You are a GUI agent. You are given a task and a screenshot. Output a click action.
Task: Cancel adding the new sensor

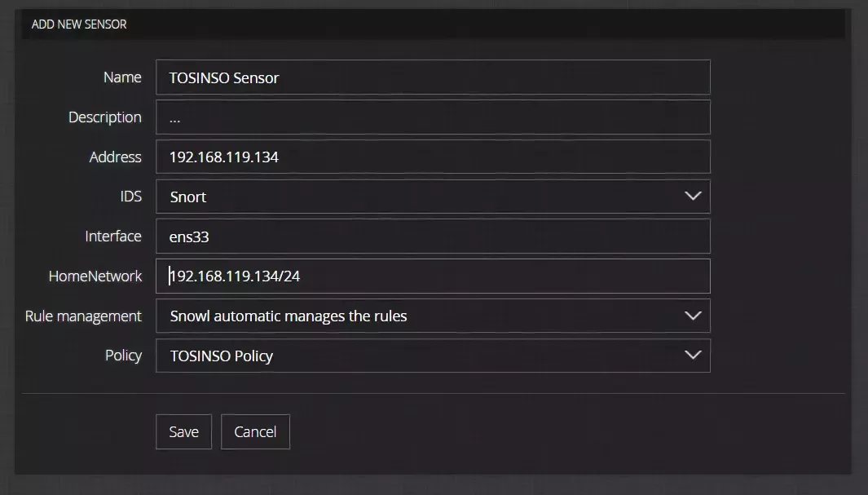(255, 432)
